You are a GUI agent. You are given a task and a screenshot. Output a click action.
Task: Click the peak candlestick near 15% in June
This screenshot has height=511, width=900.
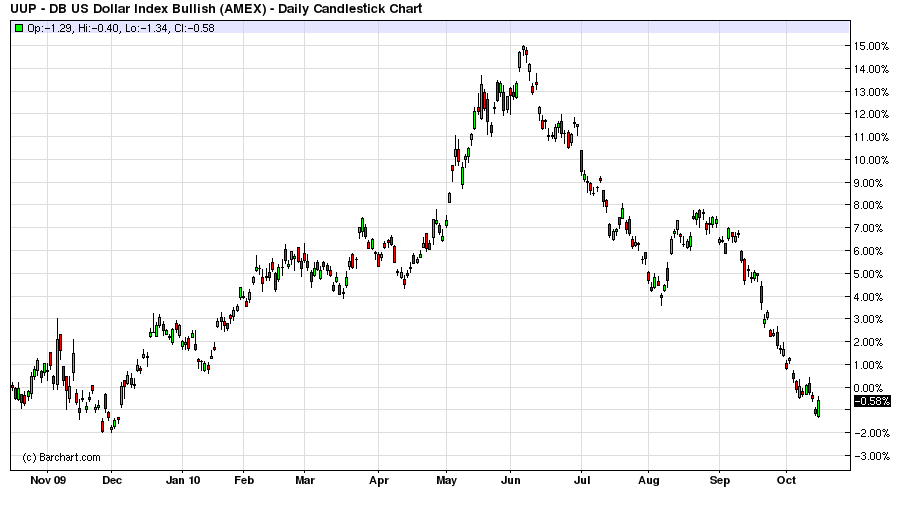[523, 49]
